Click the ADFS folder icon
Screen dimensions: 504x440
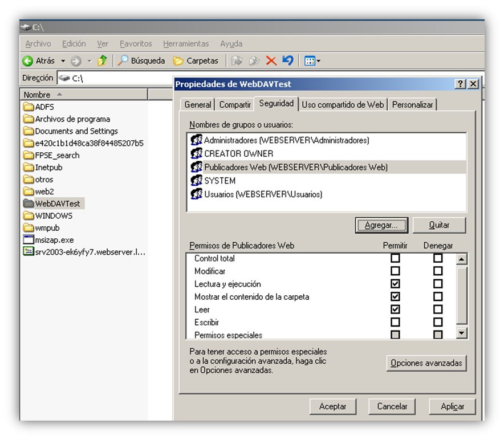(29, 107)
